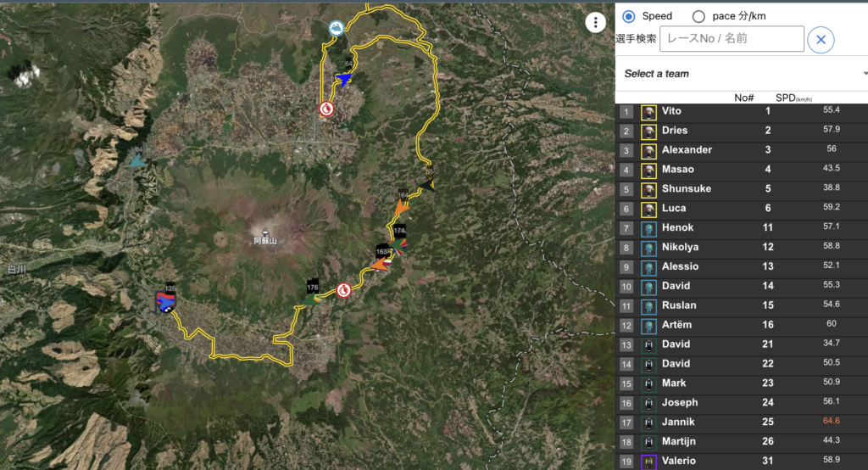This screenshot has width=868, height=470.
Task: Click the avatar thumbnail beside Valerio
Action: [x=648, y=461]
